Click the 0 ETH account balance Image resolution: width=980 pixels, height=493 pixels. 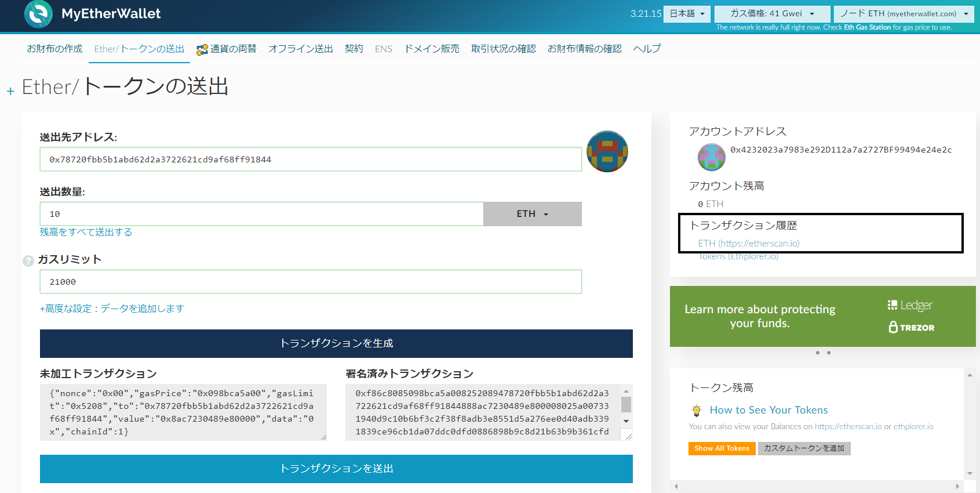711,204
